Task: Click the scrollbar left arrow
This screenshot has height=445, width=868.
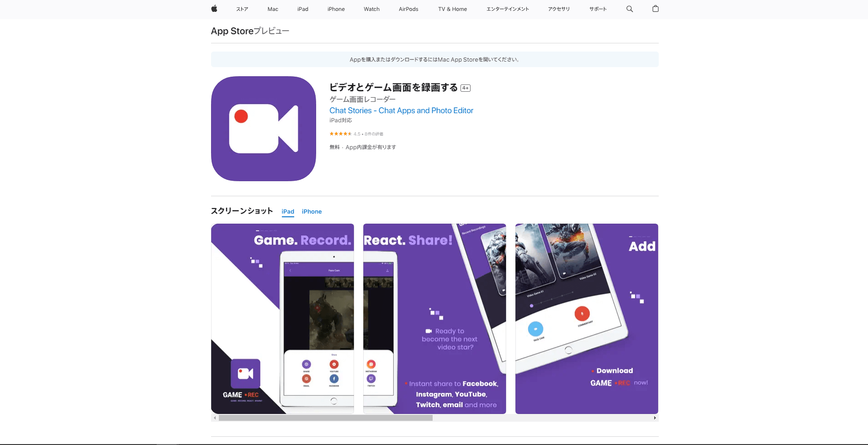Action: [x=215, y=418]
